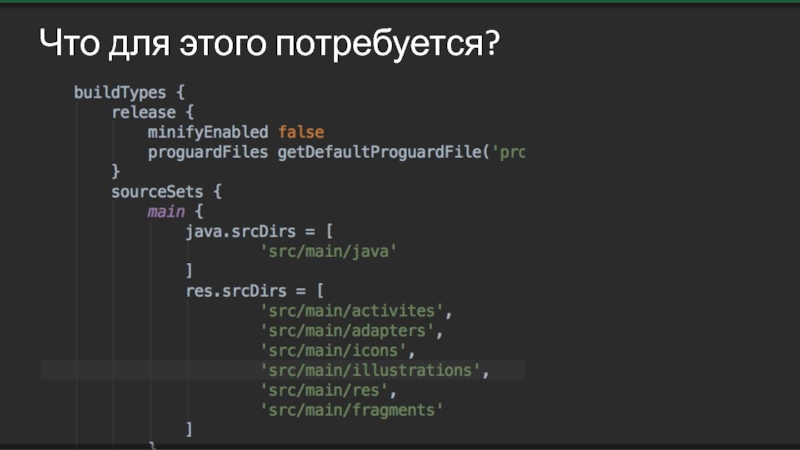The width and height of the screenshot is (800, 450).
Task: Click the 'src/main/res' path string
Action: coord(328,390)
